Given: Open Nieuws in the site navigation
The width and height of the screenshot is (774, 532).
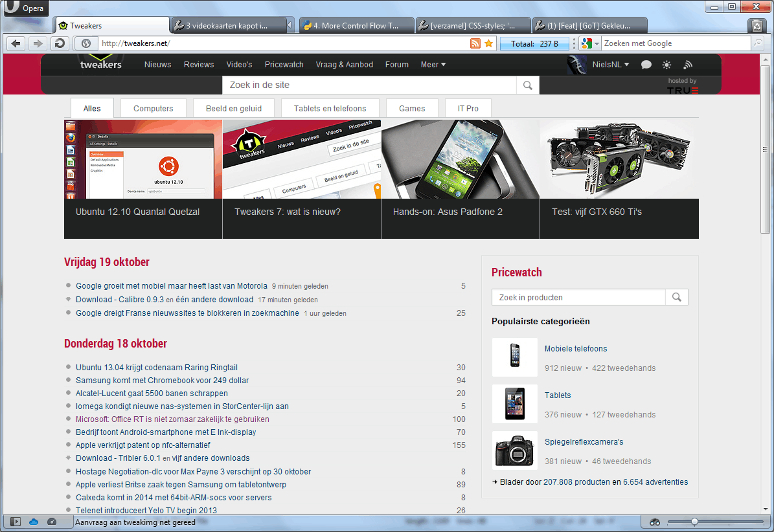Looking at the screenshot, I should pyautogui.click(x=157, y=65).
